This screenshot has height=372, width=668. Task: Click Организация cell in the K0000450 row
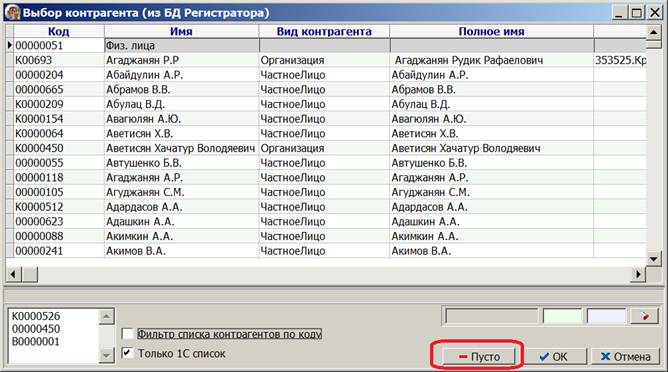point(324,148)
